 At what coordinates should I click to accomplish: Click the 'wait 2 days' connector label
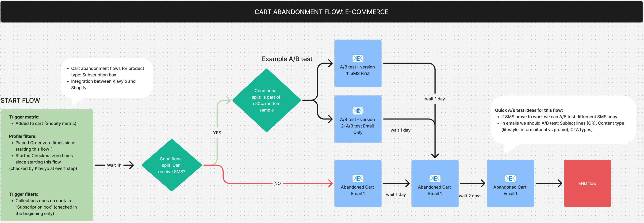[470, 196]
